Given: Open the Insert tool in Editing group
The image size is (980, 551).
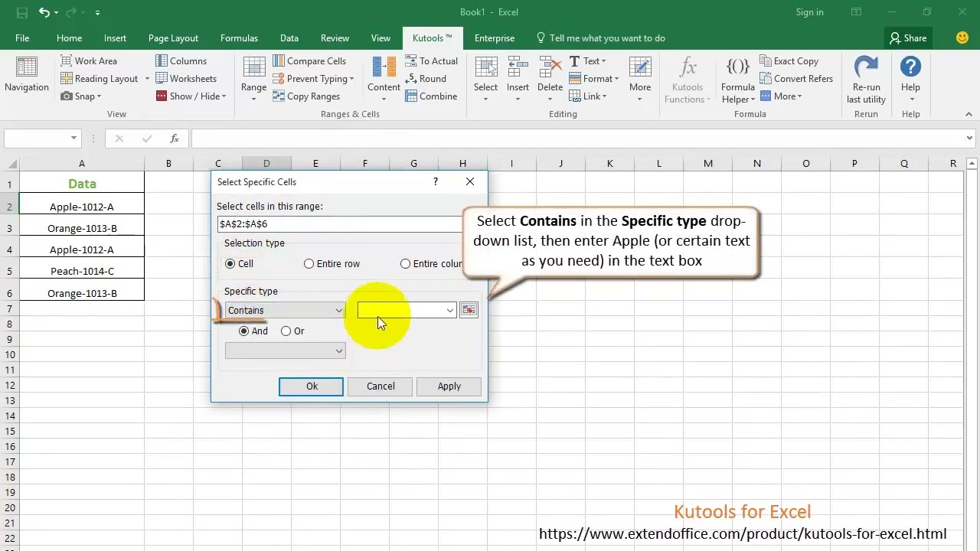Looking at the screenshot, I should (518, 79).
